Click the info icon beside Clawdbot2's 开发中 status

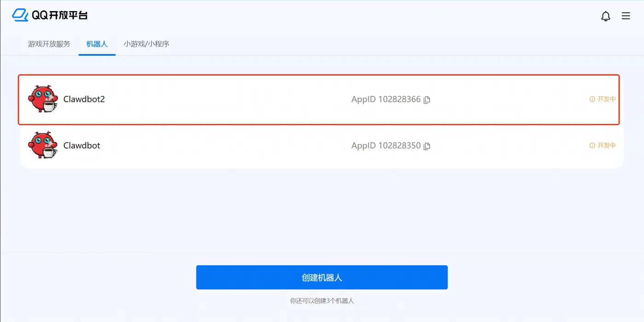click(x=592, y=99)
